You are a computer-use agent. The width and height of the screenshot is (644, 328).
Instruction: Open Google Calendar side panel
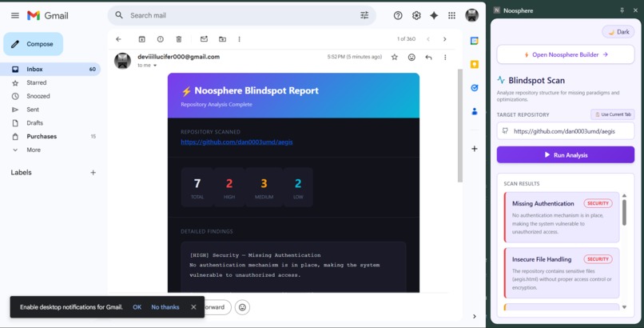pyautogui.click(x=475, y=41)
